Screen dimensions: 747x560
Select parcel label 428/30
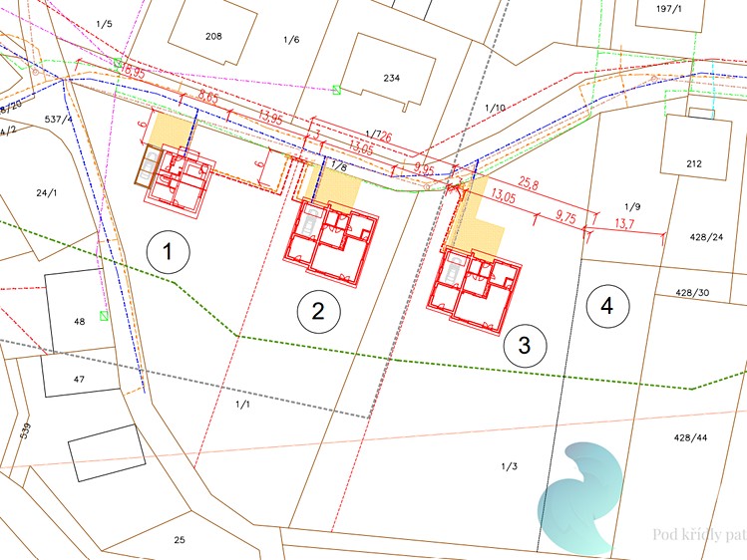(692, 293)
